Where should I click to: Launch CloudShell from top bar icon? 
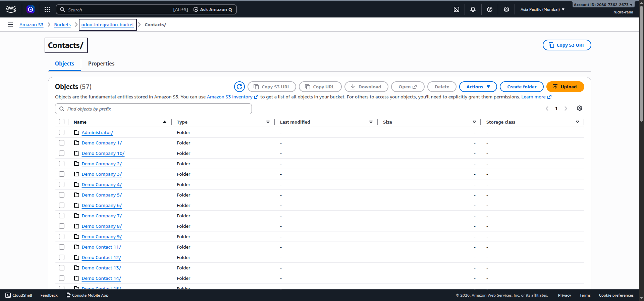[457, 9]
